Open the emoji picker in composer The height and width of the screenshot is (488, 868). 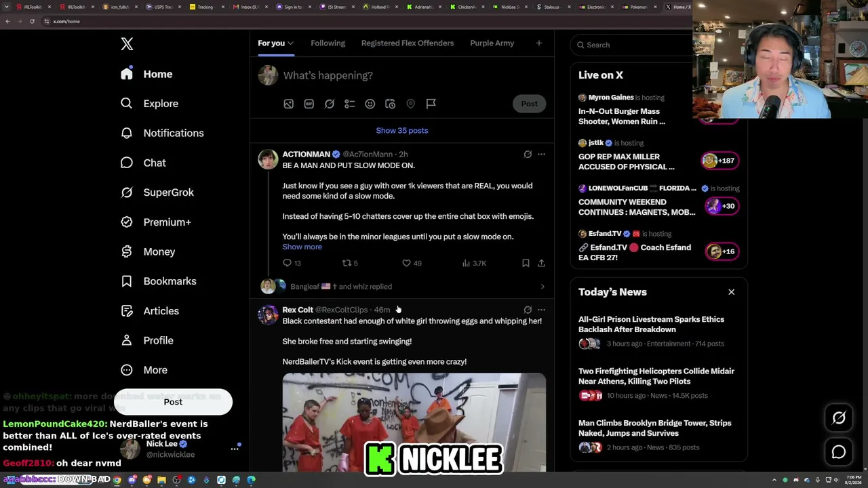tap(370, 104)
